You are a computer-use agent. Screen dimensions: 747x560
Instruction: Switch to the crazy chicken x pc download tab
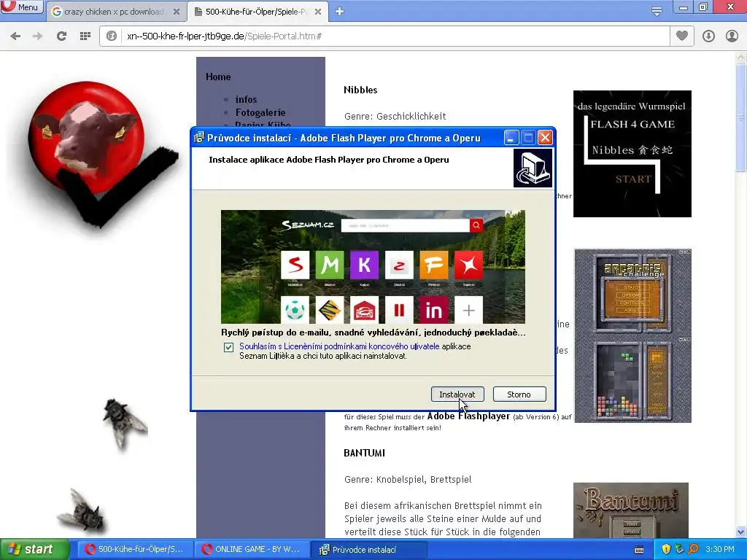[x=115, y=12]
